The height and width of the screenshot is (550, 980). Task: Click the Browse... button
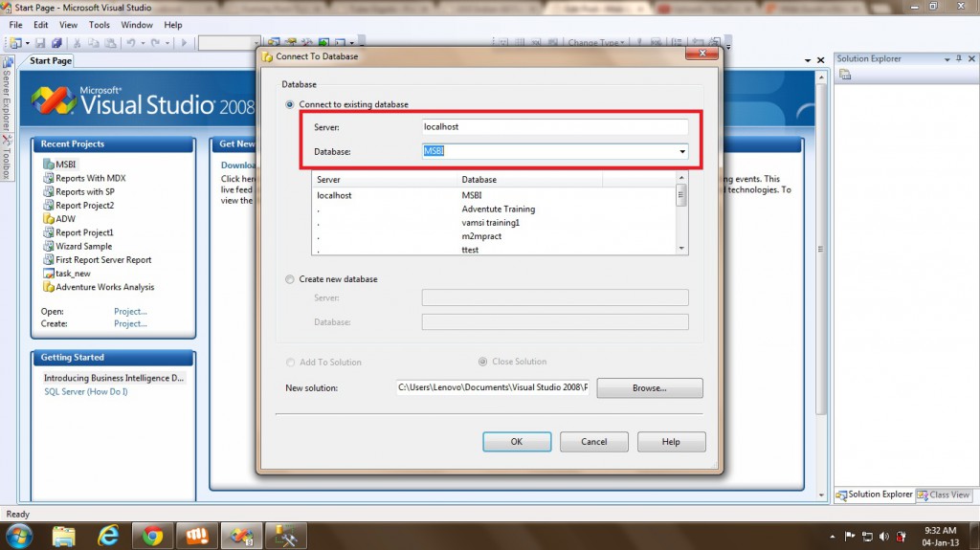tap(650, 388)
